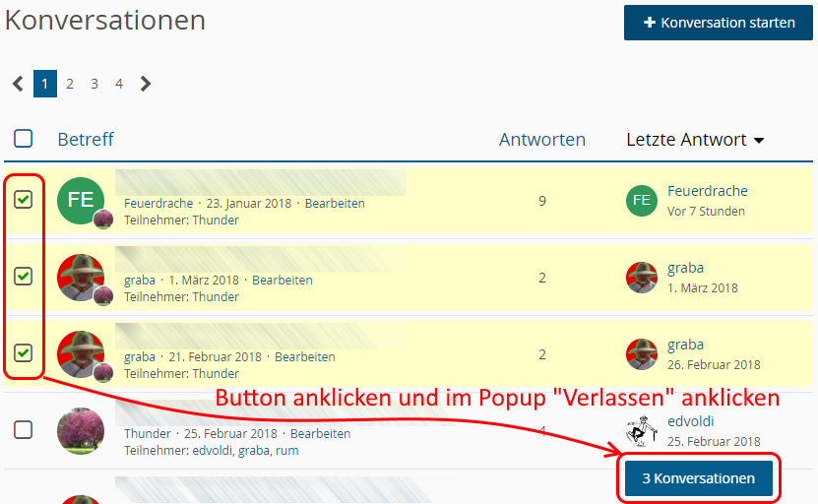This screenshot has height=504, width=818.
Task: Go to next page arrow
Action: point(146,84)
